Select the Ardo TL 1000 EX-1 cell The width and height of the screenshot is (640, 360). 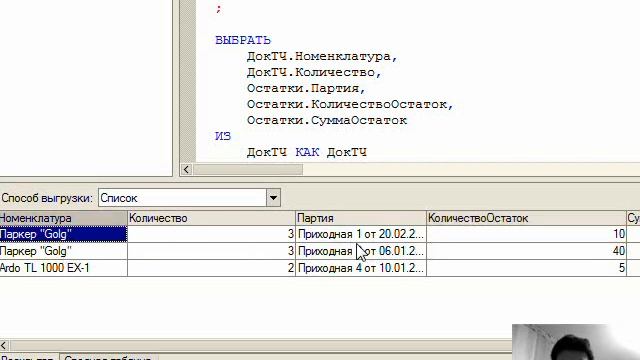point(63,268)
